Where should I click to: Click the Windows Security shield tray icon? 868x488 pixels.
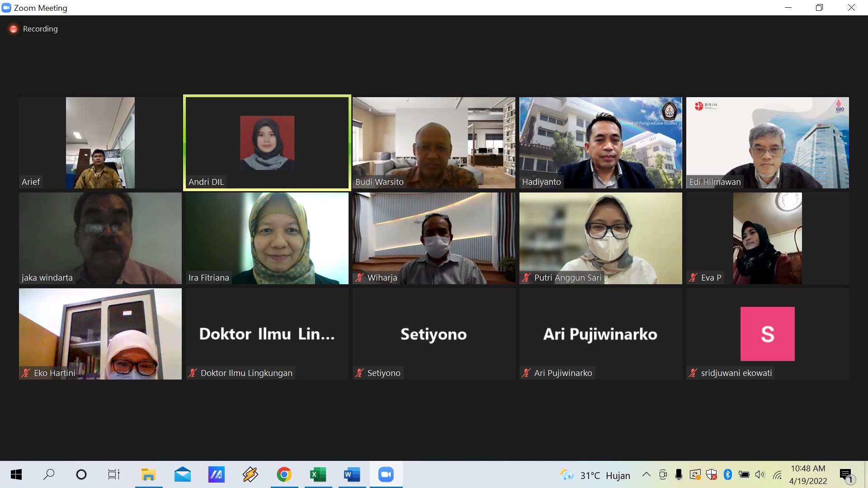click(x=711, y=474)
